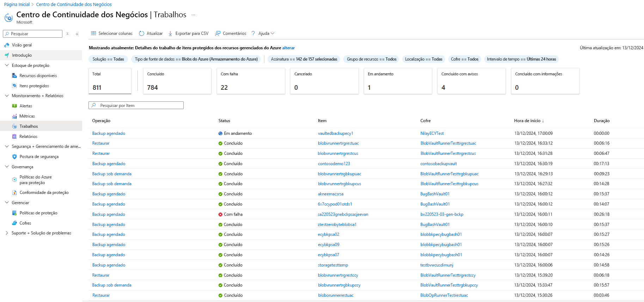Expand Suporte + Solução de problemas
The height and width of the screenshot is (302, 644).
(x=7, y=233)
